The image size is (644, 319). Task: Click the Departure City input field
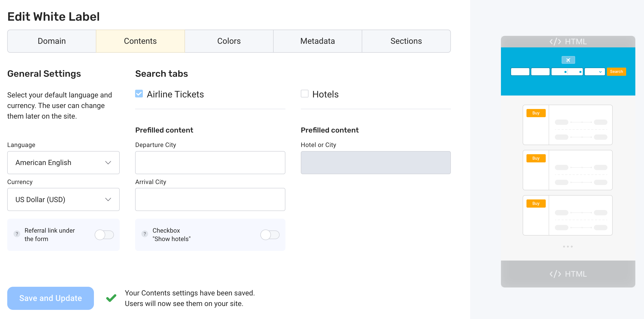coord(210,163)
